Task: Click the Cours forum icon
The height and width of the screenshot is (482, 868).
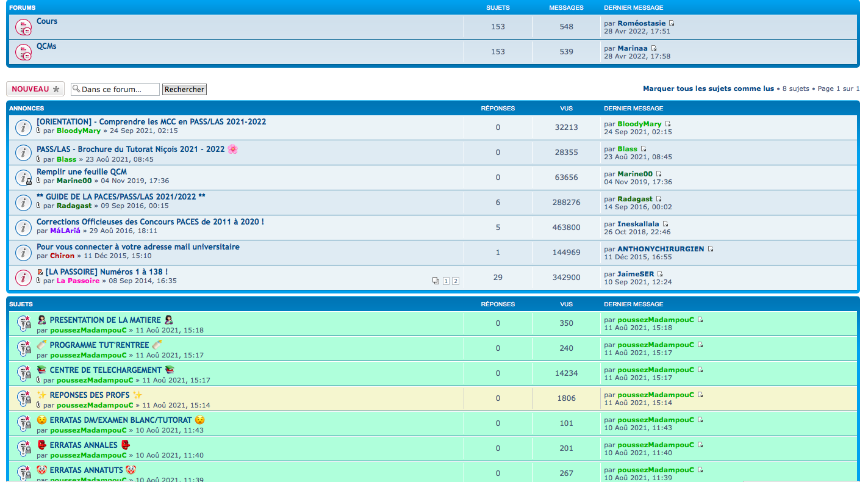Action: (x=23, y=27)
